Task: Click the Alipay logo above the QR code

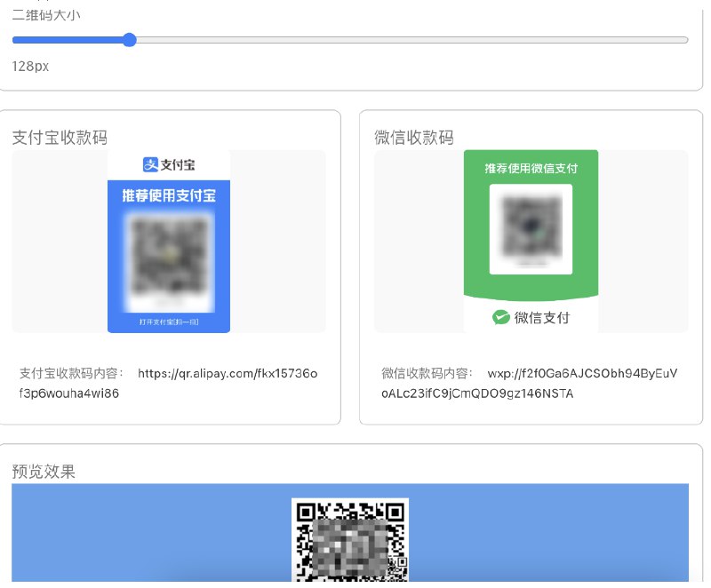Action: (x=169, y=163)
